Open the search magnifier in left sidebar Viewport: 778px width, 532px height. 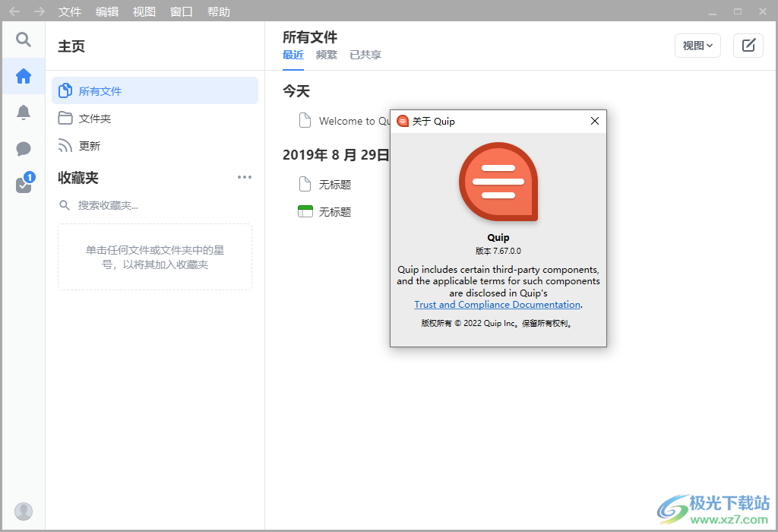24,40
